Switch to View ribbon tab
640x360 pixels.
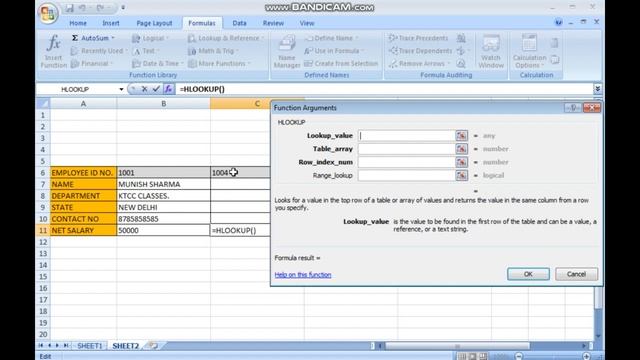(x=307, y=23)
